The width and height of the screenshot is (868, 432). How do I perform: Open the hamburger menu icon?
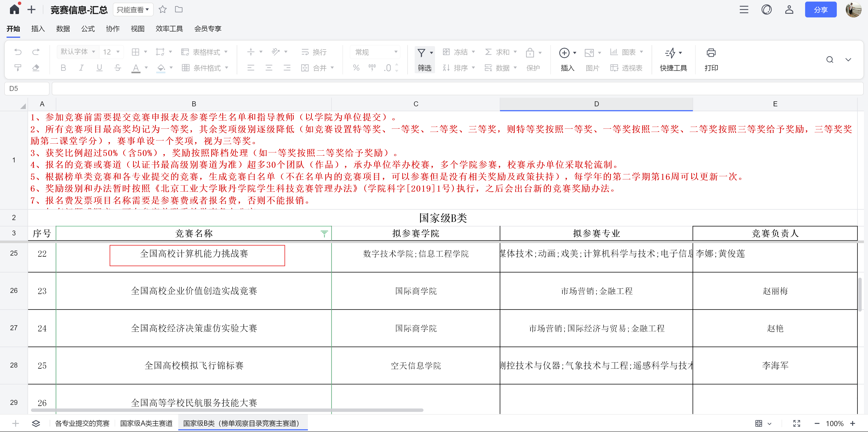click(744, 9)
